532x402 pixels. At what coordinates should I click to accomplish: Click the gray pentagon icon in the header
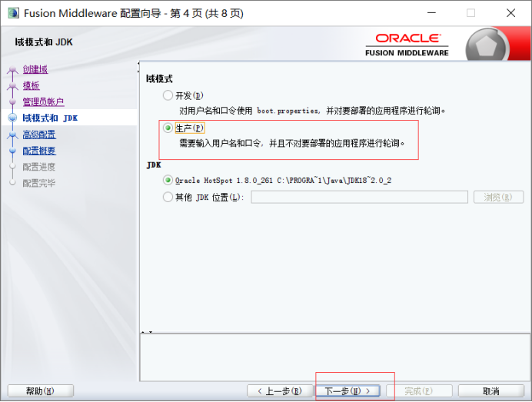(x=487, y=45)
